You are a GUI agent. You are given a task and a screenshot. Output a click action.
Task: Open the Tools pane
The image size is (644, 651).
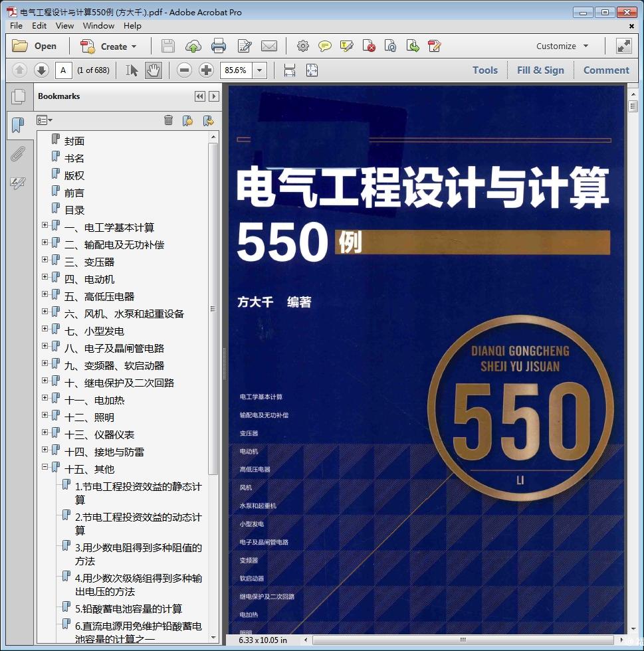click(485, 70)
